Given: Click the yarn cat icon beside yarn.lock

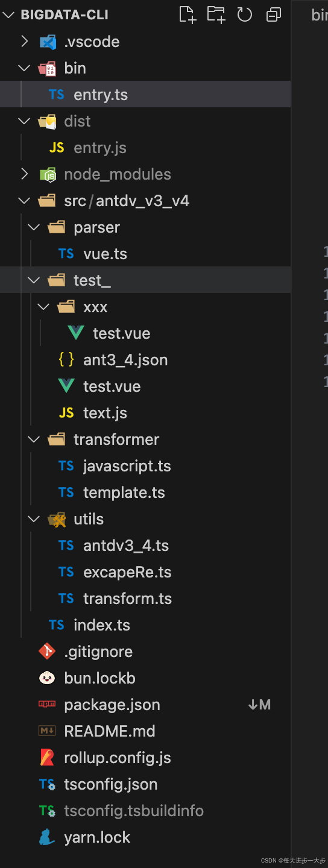Looking at the screenshot, I should click(47, 837).
